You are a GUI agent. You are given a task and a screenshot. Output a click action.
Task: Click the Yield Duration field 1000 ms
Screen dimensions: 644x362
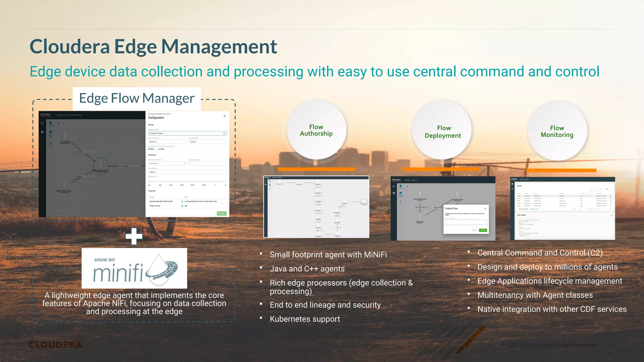pyautogui.click(x=208, y=142)
